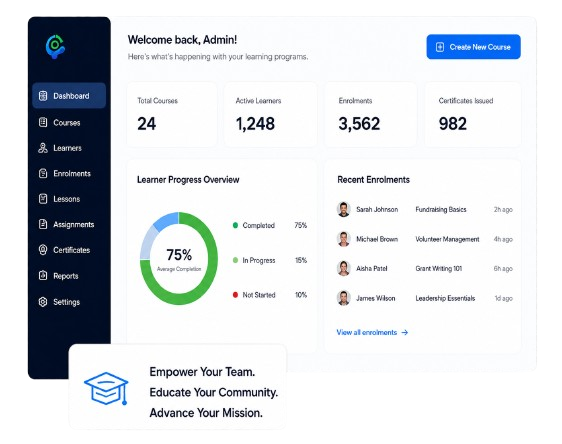The image size is (562, 444).
Task: Click the Empower Your Team tagline
Action: click(202, 372)
